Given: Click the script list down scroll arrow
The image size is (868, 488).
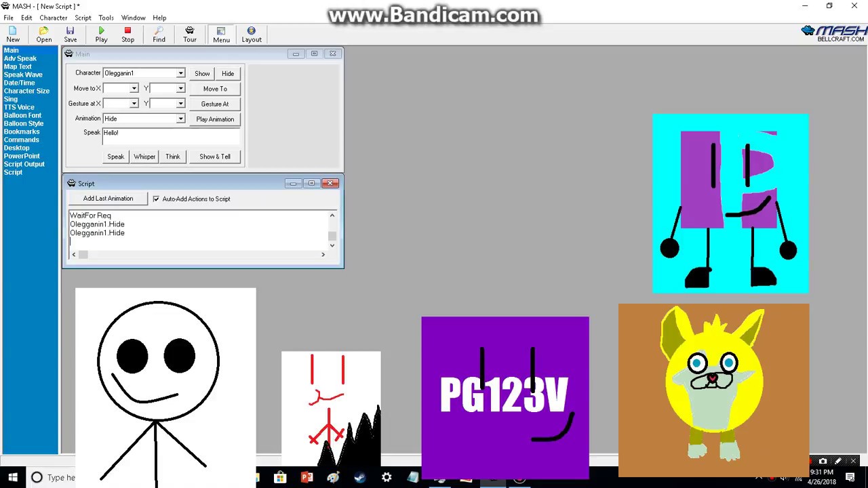Looking at the screenshot, I should click(332, 245).
